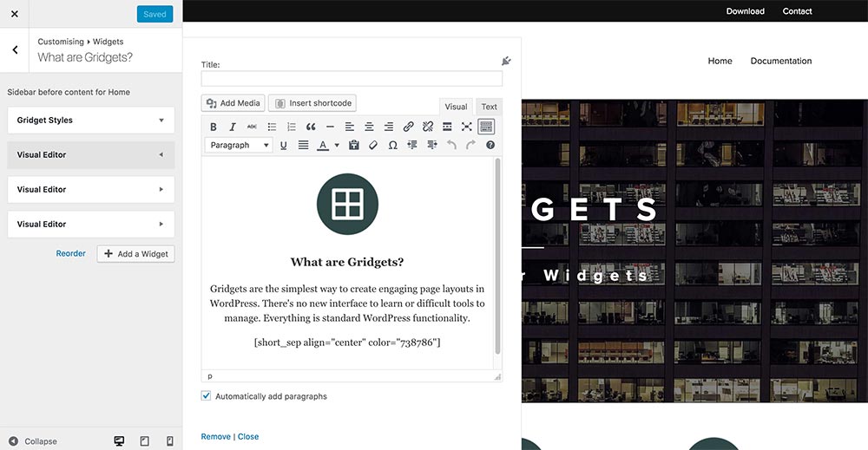The image size is (868, 450).
Task: Open Contact in the top bar
Action: click(x=797, y=11)
